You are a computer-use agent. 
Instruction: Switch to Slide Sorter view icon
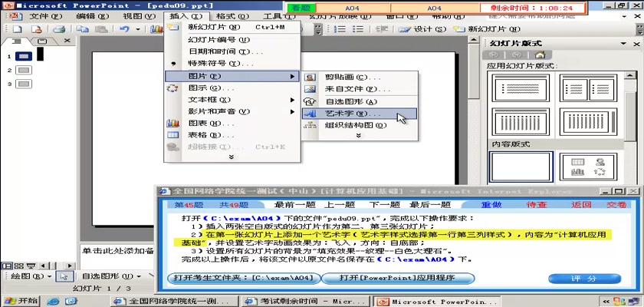tap(18, 266)
